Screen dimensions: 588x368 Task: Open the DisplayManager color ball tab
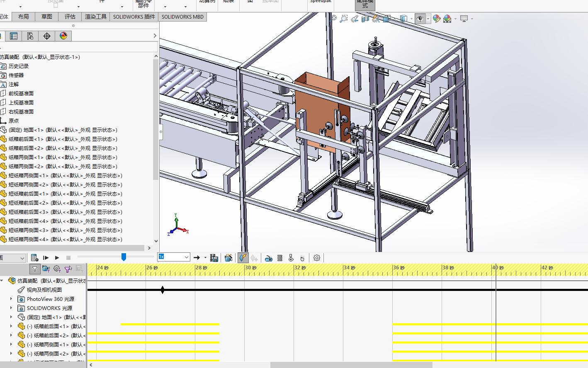click(x=63, y=36)
